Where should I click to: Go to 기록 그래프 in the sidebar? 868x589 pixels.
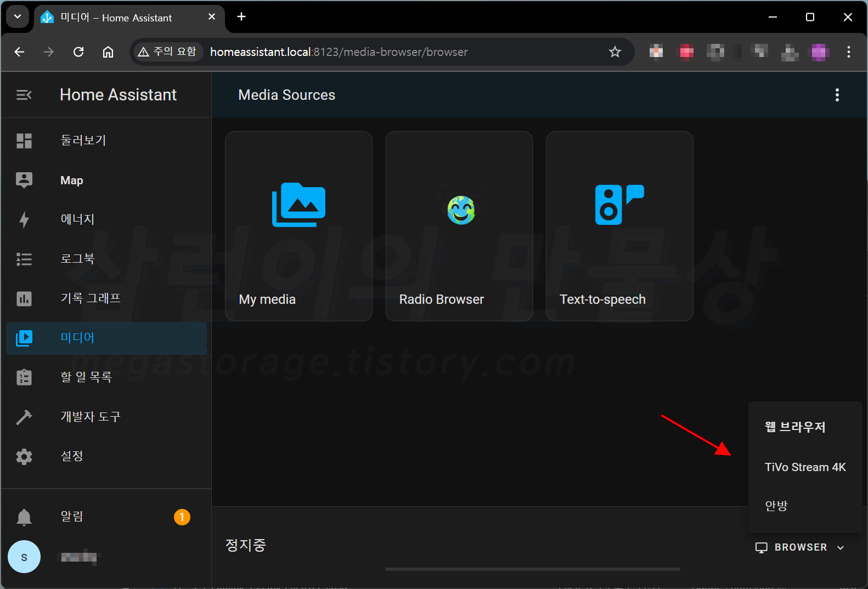pos(106,299)
